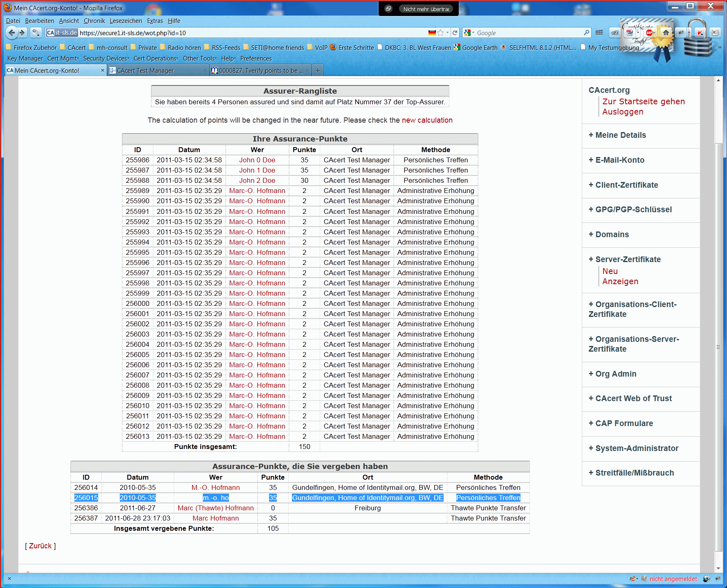Screen dimensions: 727x588
Task: Click the globe icon in the status bar
Action: 707,579
